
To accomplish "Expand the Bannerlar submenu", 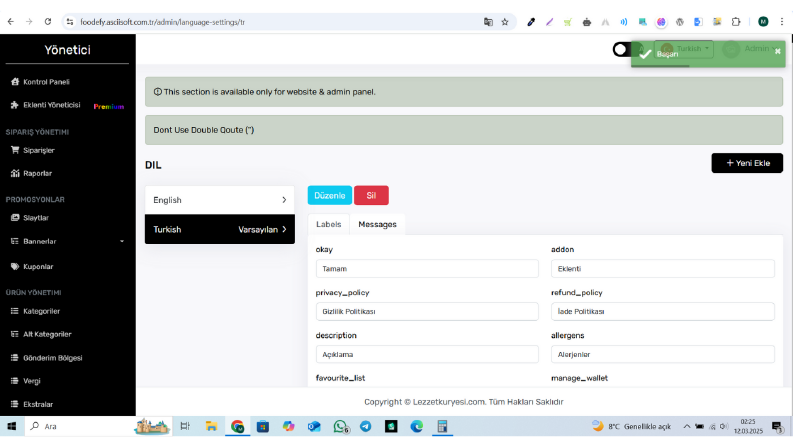I will 122,241.
